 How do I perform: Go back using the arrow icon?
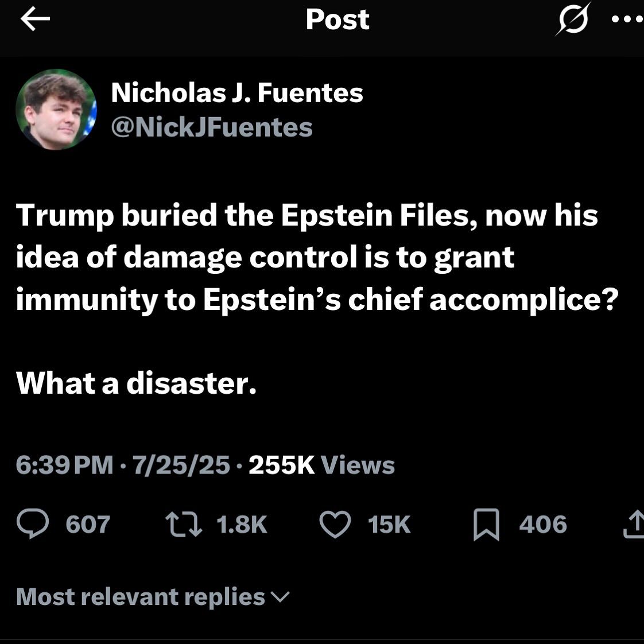[x=36, y=19]
